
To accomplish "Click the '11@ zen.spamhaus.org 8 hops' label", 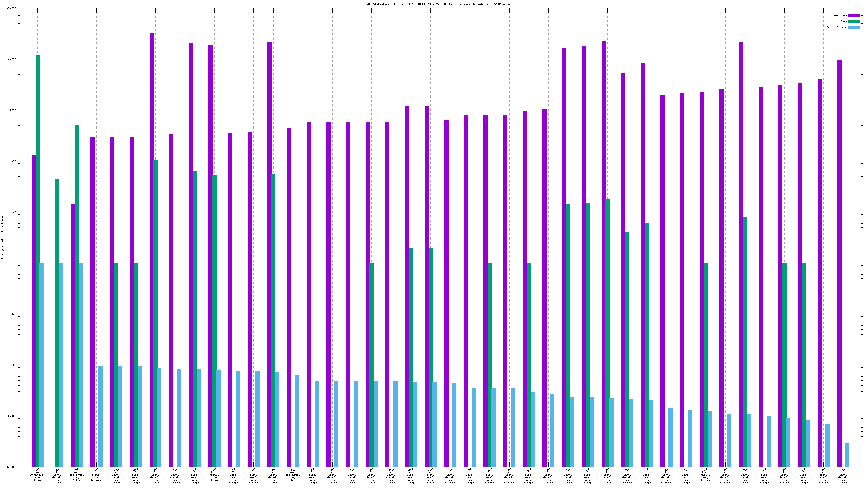I will pyautogui.click(x=293, y=474).
